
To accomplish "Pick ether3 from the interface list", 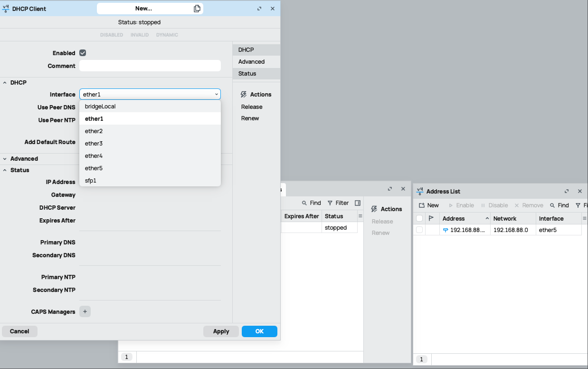I will (150, 144).
